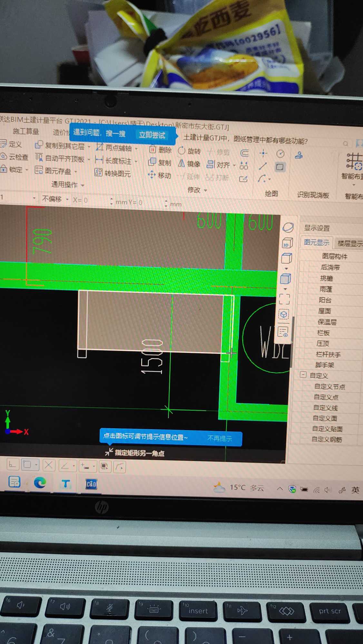Click the shaded cube display icon
The width and height of the screenshot is (363, 644).
click(x=285, y=279)
